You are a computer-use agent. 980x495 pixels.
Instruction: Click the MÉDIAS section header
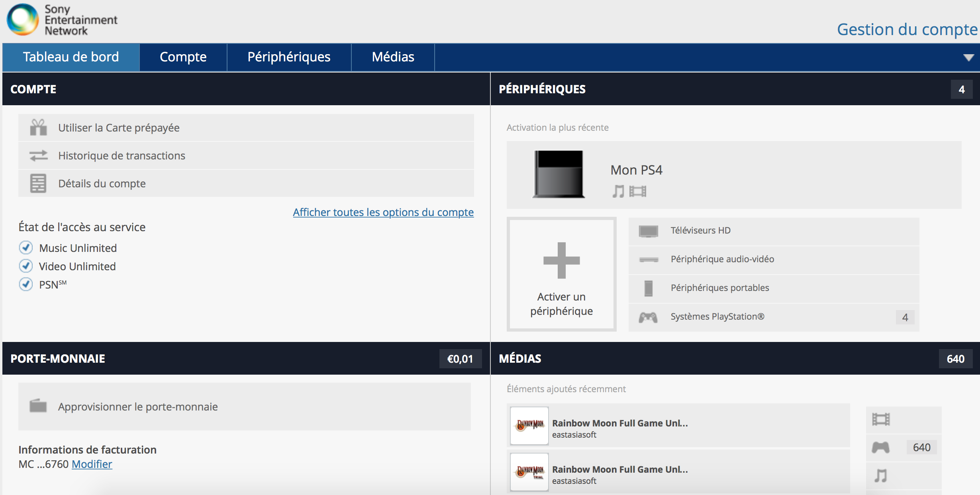click(x=520, y=359)
